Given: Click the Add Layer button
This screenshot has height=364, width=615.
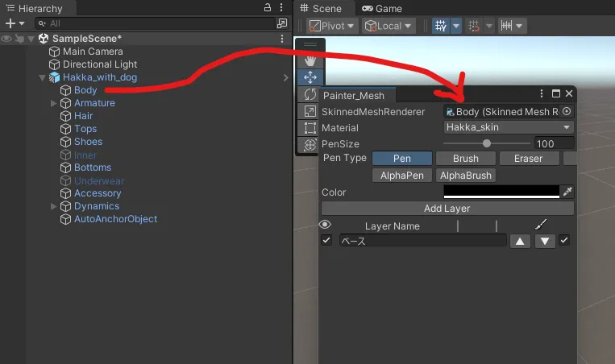Looking at the screenshot, I should pyautogui.click(x=447, y=209).
